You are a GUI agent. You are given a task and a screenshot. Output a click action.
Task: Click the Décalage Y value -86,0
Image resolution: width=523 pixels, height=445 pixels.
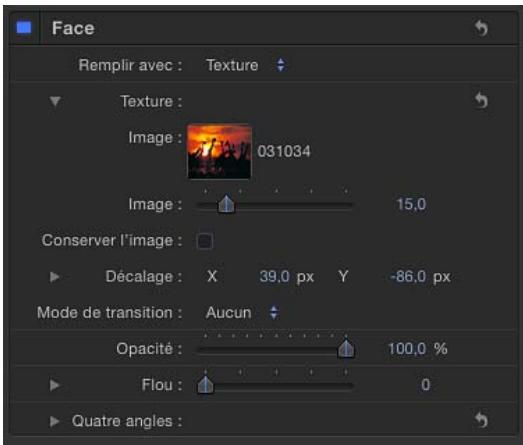tap(408, 277)
